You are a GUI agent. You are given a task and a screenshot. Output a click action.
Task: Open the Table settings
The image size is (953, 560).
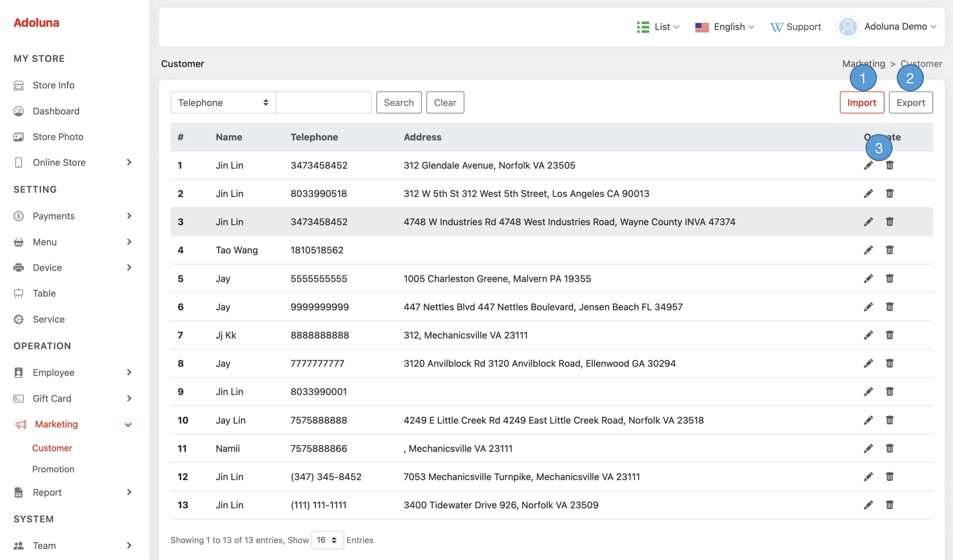tap(44, 293)
